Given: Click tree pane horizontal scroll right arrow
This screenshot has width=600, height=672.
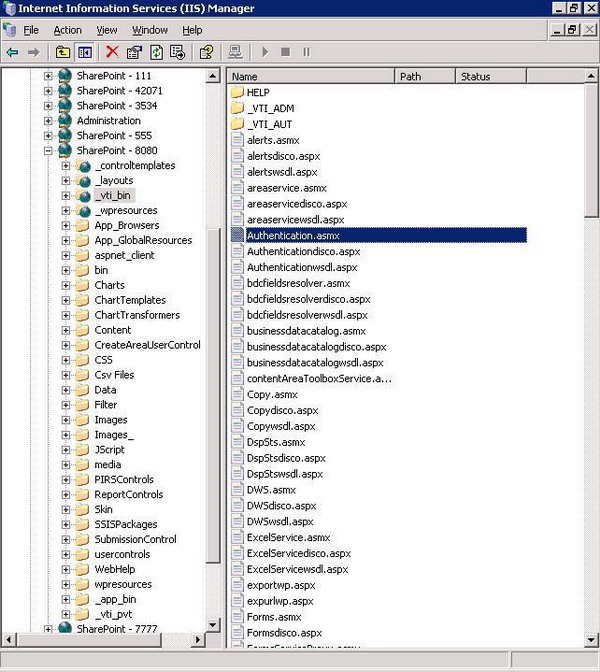Looking at the screenshot, I should [197, 640].
